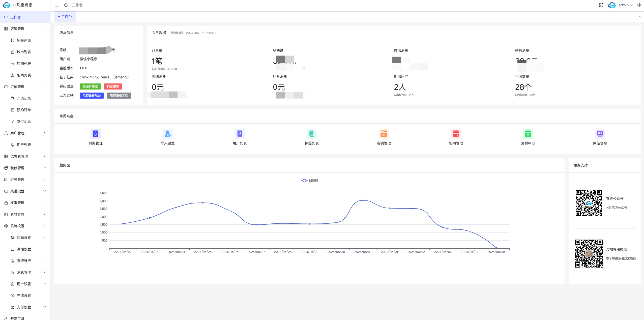
Task: Open the 财务管理 shortcut icon
Action: click(95, 134)
